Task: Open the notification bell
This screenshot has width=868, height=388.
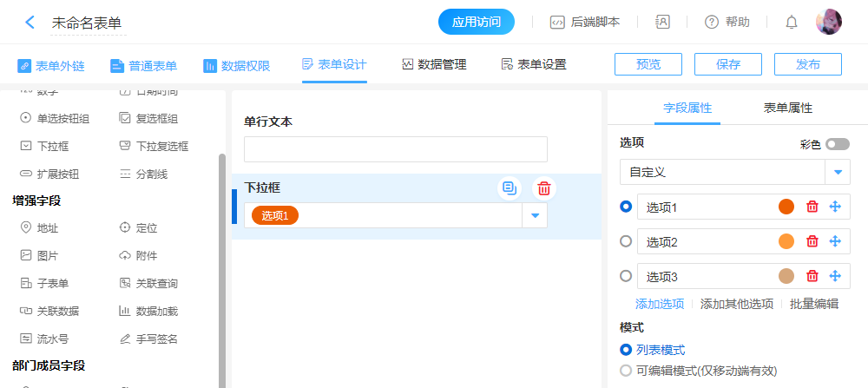Action: [791, 22]
